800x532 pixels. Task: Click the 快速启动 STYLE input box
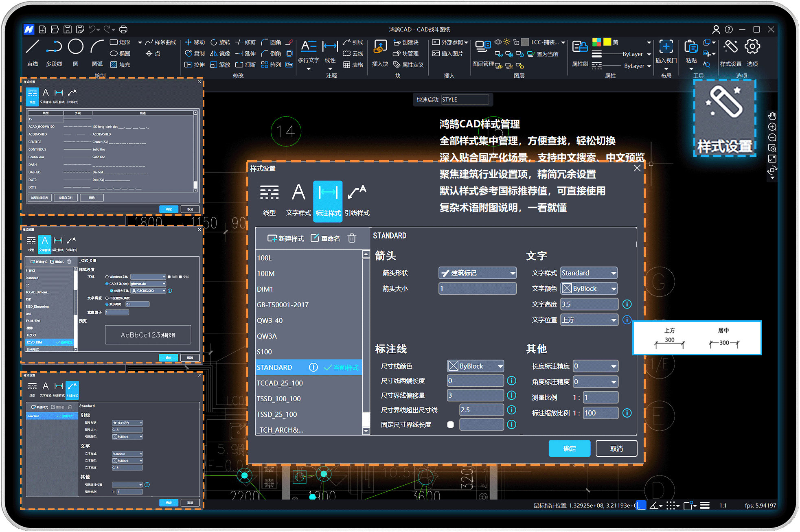click(465, 100)
